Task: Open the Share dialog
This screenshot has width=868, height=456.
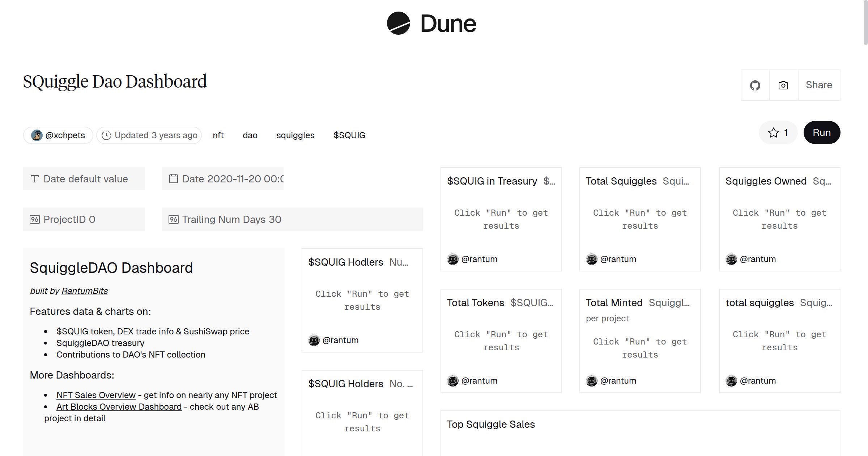Action: (x=819, y=85)
